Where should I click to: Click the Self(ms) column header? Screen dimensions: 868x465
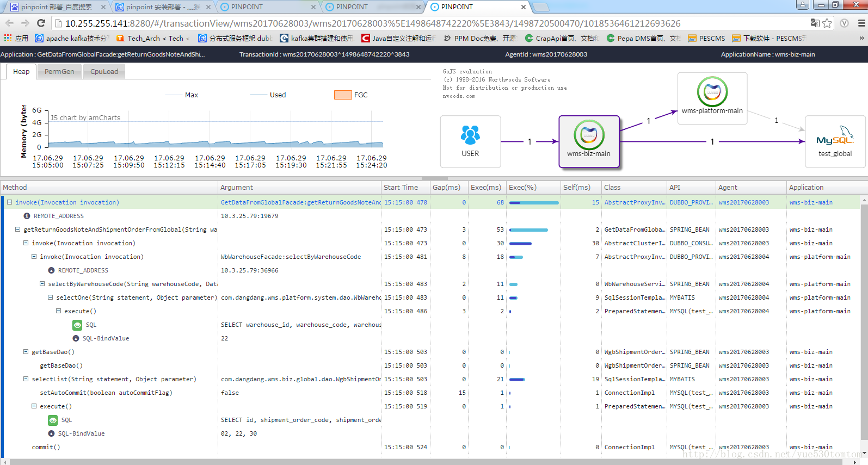pos(581,187)
